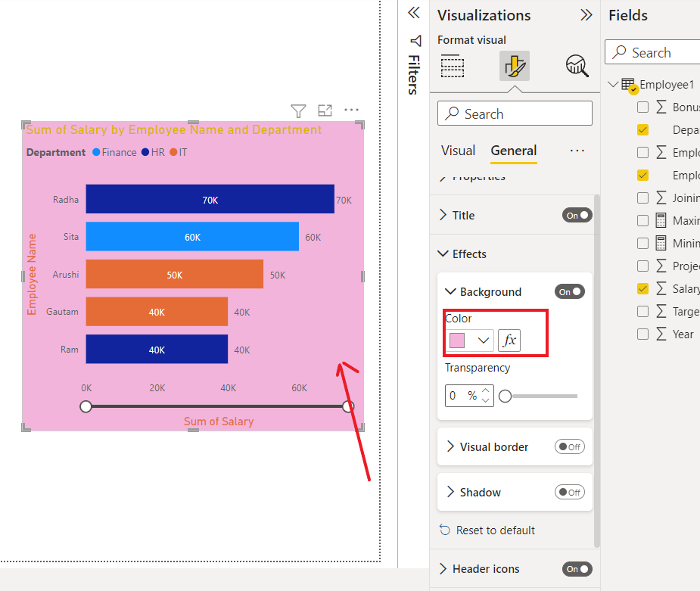Click the sigma icon beside Bonus
This screenshot has height=591, width=700.
point(661,107)
